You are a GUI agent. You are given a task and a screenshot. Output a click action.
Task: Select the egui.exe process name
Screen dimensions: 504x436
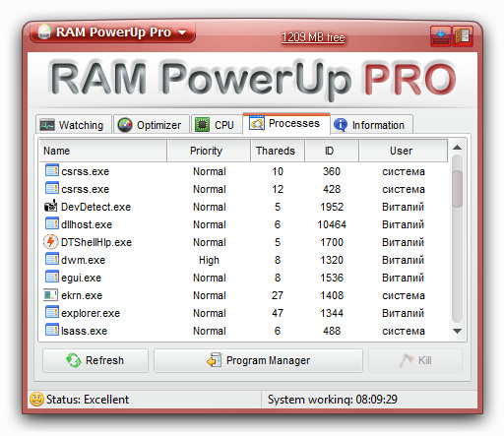tap(81, 278)
